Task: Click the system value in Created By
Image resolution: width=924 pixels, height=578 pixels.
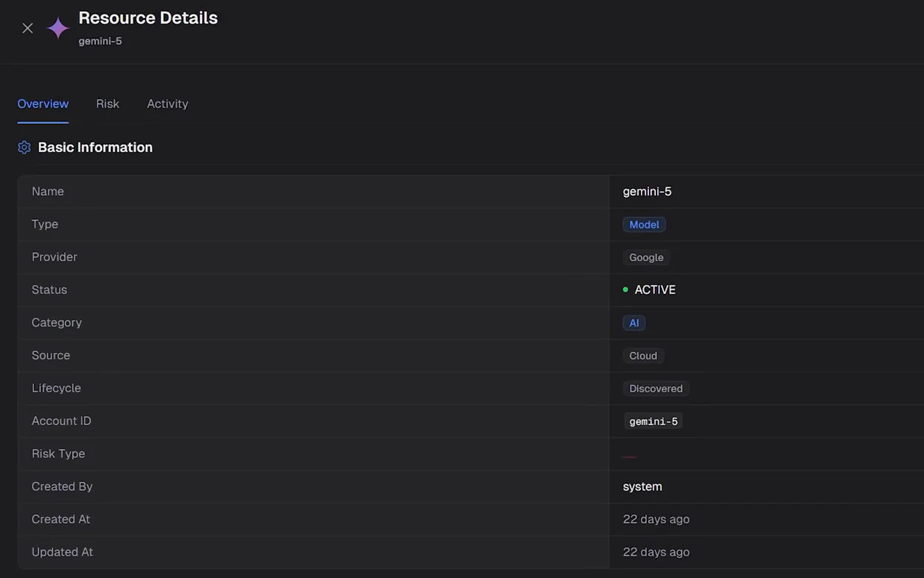Action: pyautogui.click(x=642, y=487)
